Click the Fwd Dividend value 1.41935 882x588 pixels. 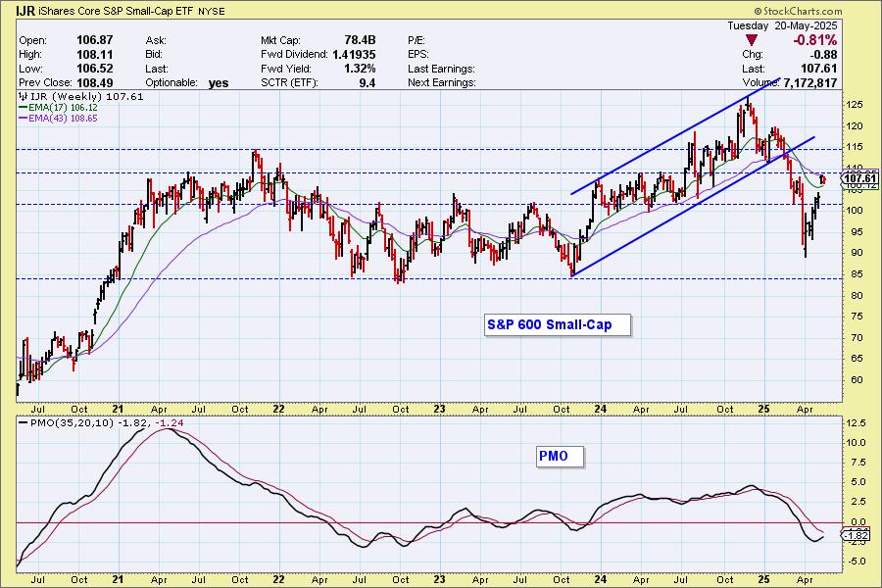click(354, 55)
